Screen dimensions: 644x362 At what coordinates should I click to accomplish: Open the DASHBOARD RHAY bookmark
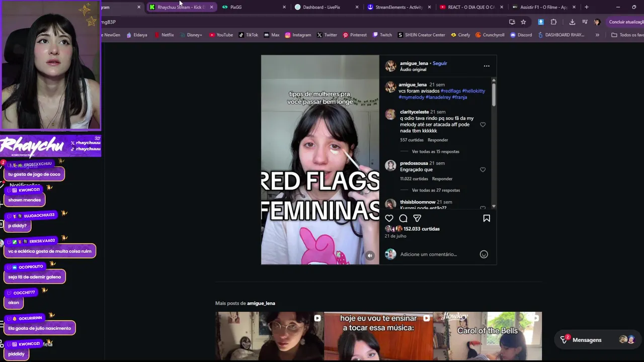[x=561, y=35]
